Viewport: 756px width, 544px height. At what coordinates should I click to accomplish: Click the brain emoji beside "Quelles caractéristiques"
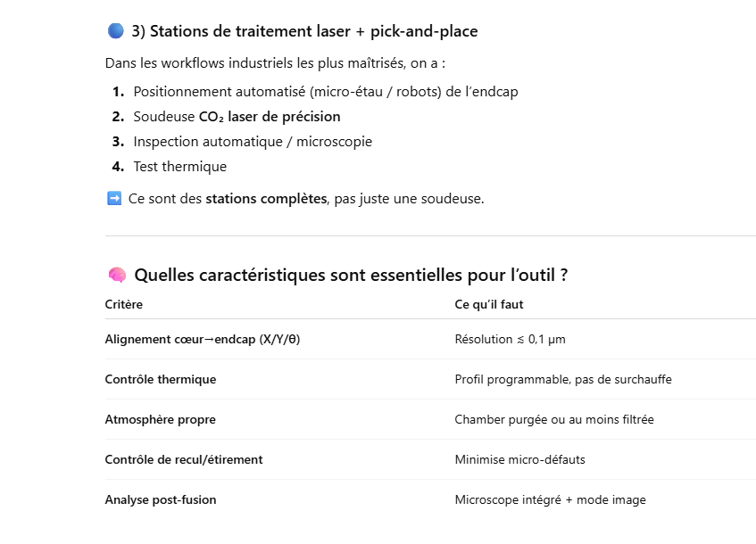(115, 275)
